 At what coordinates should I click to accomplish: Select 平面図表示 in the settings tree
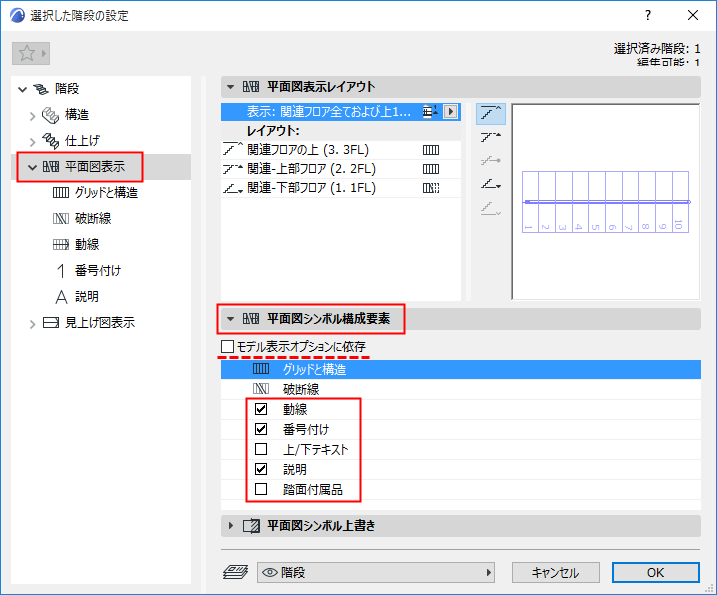click(95, 167)
